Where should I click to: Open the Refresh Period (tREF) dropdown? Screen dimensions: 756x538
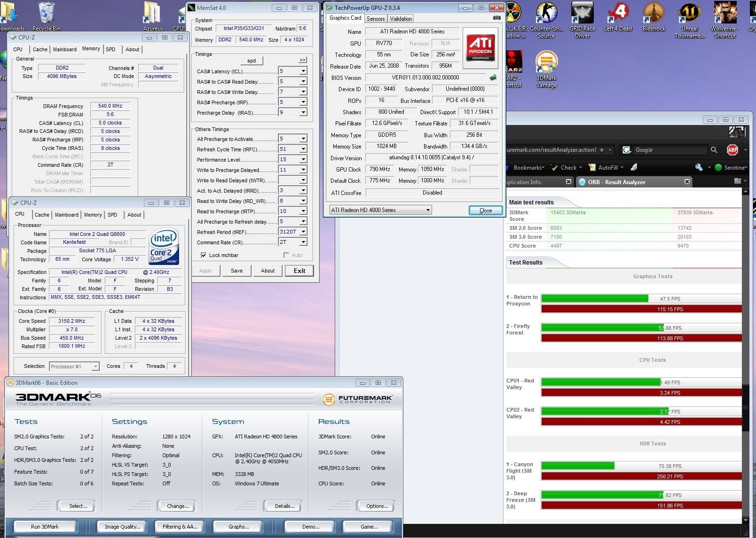[303, 232]
